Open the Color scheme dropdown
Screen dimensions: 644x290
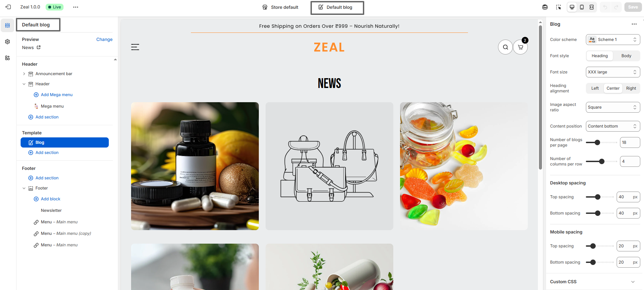coord(613,40)
